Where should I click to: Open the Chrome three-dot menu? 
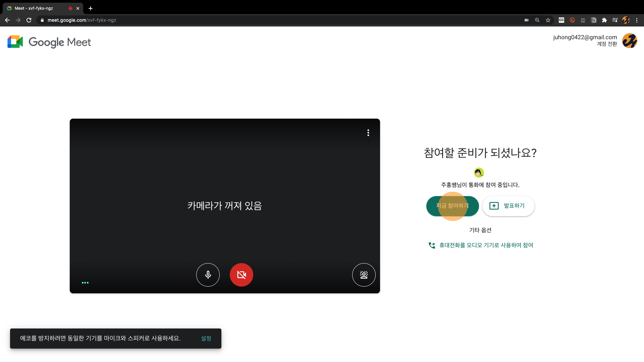[637, 20]
